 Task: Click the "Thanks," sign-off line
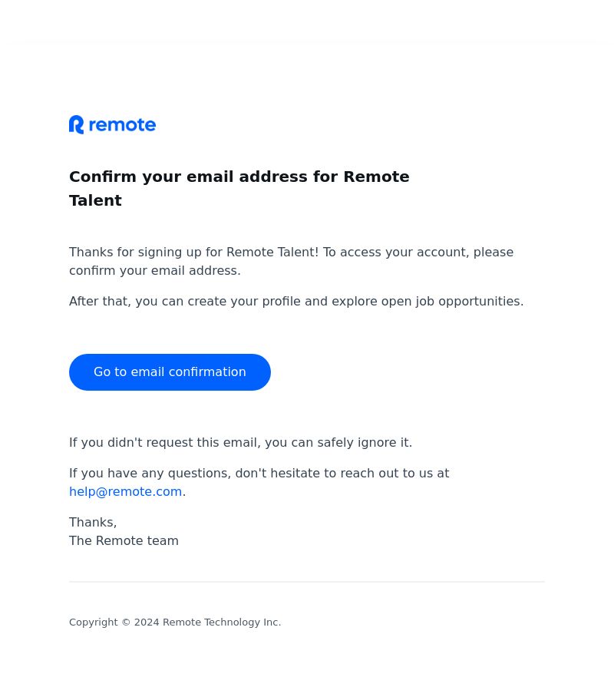[93, 523]
